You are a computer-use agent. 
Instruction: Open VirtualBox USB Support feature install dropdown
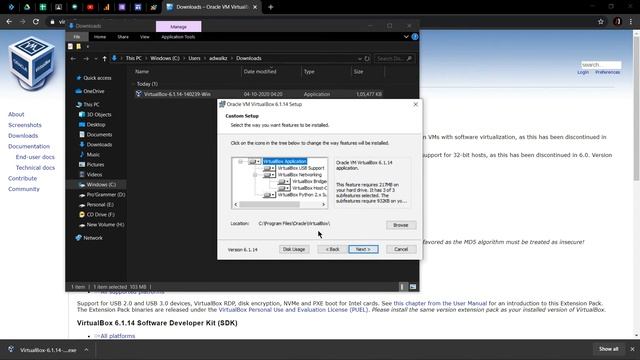pos(269,168)
